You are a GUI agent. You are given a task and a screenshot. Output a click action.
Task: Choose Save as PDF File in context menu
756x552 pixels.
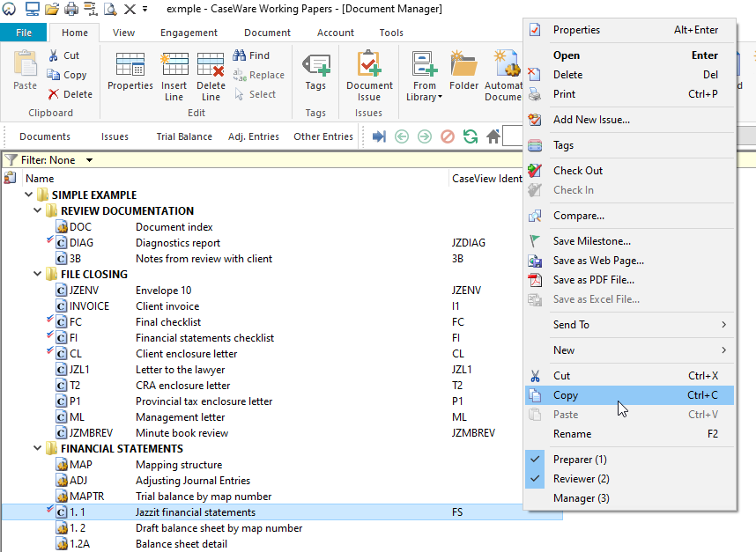[630, 280]
